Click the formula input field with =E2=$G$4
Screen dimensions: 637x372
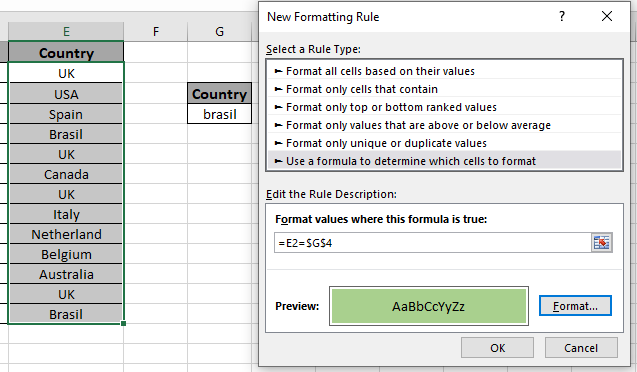(433, 243)
